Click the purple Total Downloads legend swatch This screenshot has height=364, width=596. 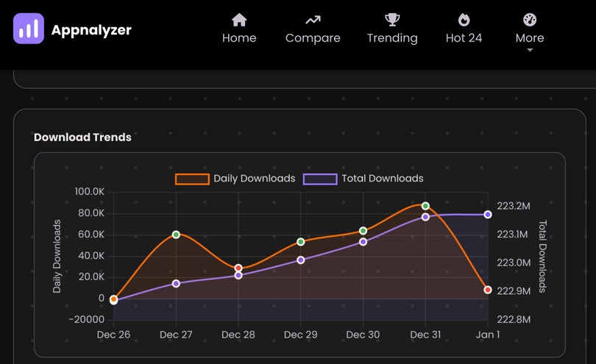[320, 179]
